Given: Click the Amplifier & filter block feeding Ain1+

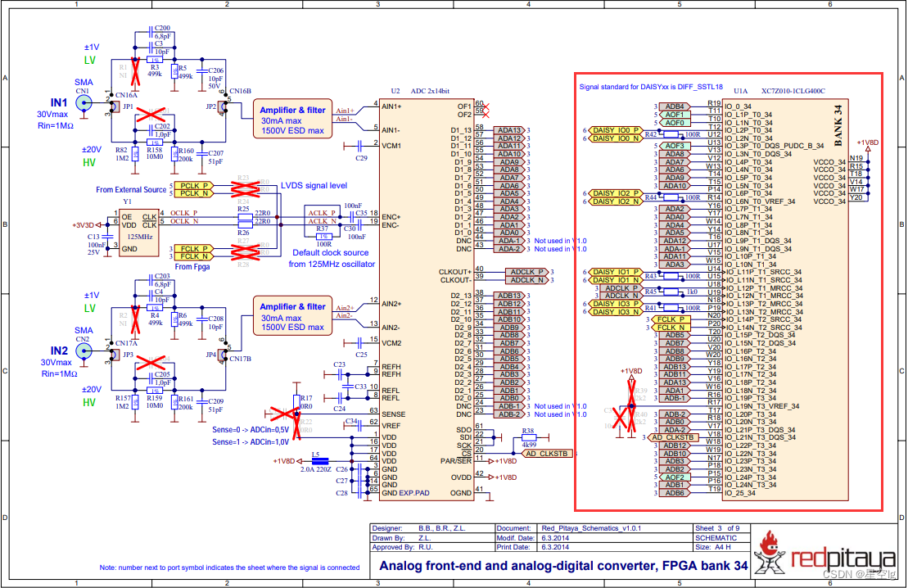Looking at the screenshot, I should click(x=292, y=119).
